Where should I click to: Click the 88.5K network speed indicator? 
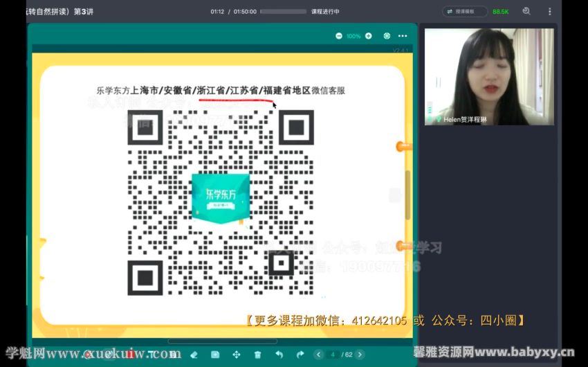[x=501, y=12]
